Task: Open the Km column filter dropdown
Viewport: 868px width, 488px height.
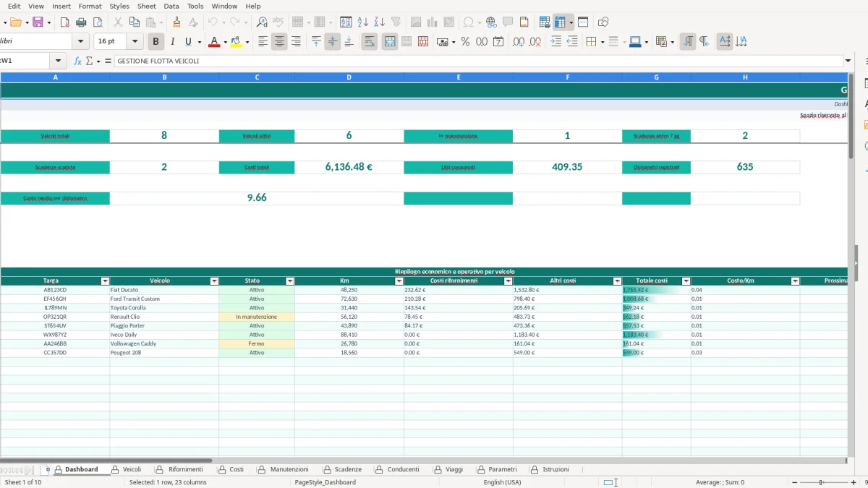Action: [399, 281]
